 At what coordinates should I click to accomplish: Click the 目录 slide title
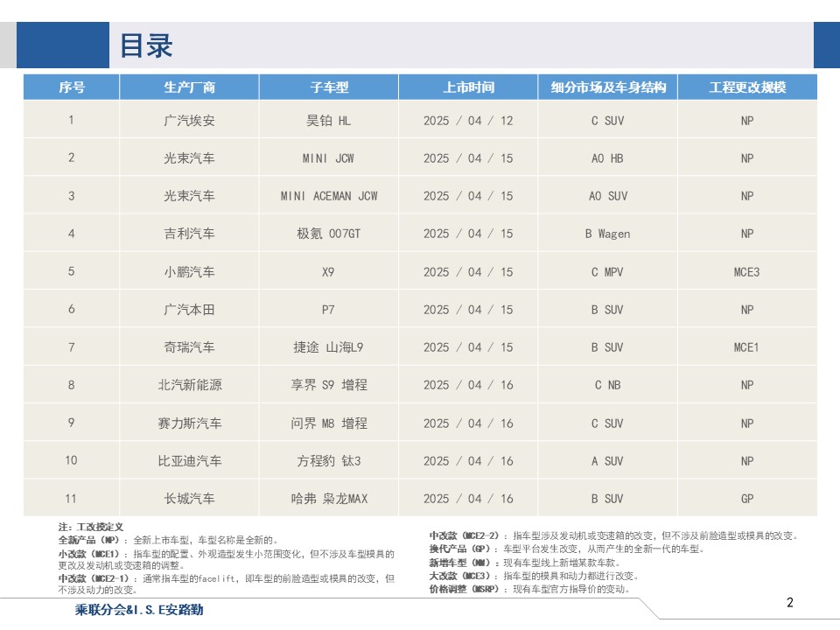146,45
